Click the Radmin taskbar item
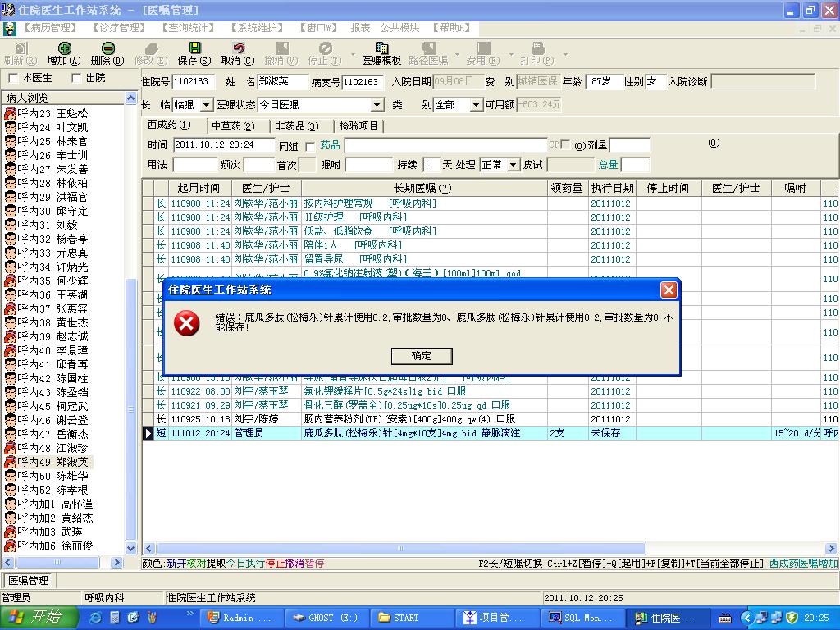The width and height of the screenshot is (840, 630). [x=241, y=618]
